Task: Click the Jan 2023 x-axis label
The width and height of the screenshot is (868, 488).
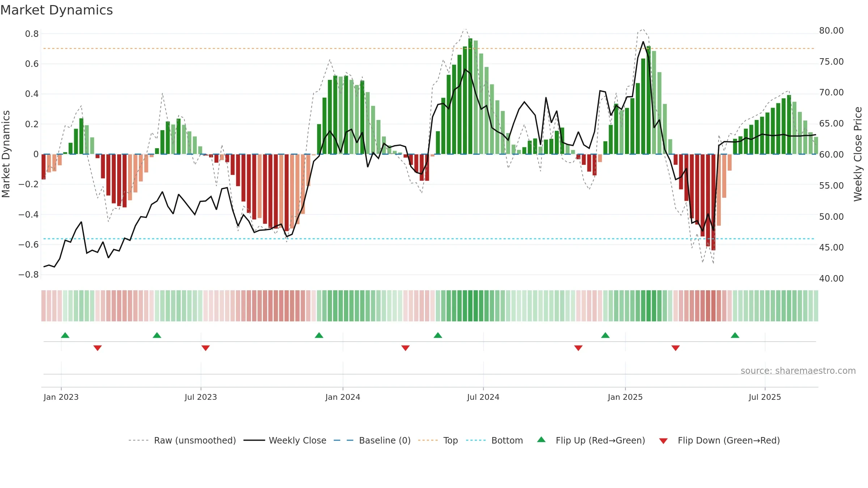Action: 61,397
